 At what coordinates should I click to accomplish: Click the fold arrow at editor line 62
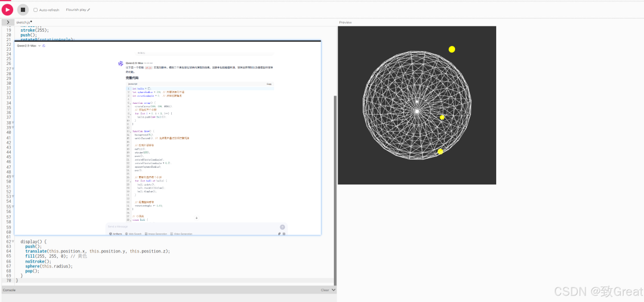pos(13,242)
